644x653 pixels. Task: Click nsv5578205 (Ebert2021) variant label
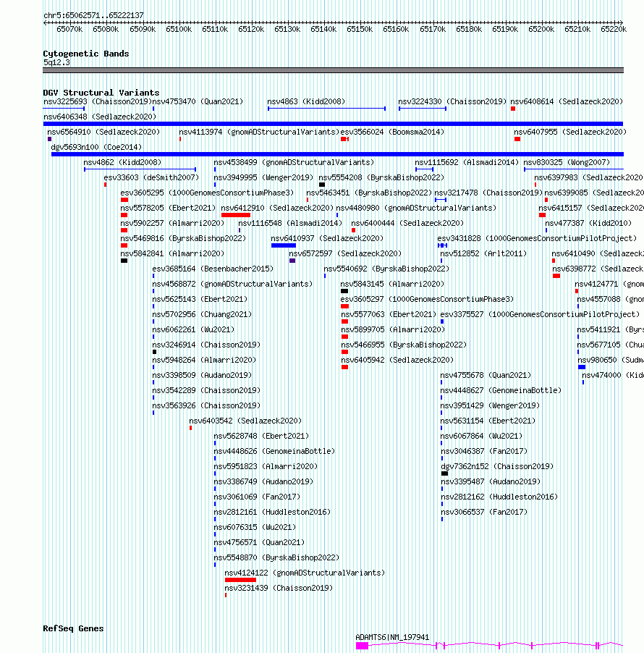point(168,208)
